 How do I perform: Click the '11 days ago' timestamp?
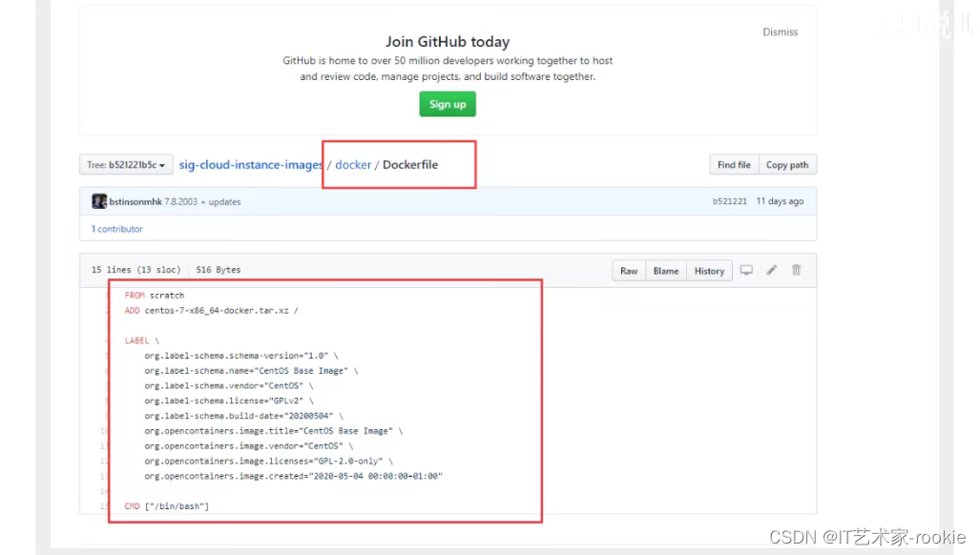(x=780, y=201)
